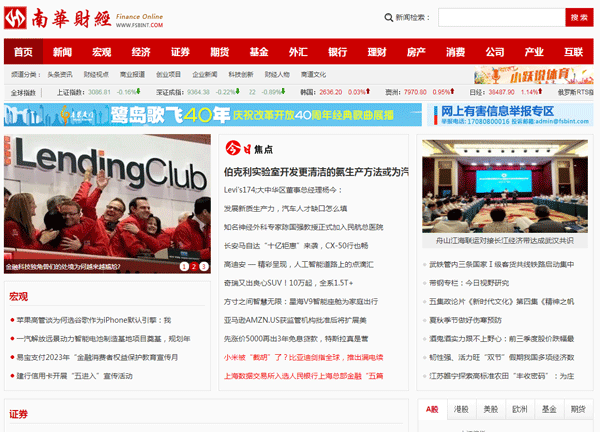Open article Levi's174;大中华区董事总经理杨今
The width and height of the screenshot is (600, 432).
click(x=282, y=190)
